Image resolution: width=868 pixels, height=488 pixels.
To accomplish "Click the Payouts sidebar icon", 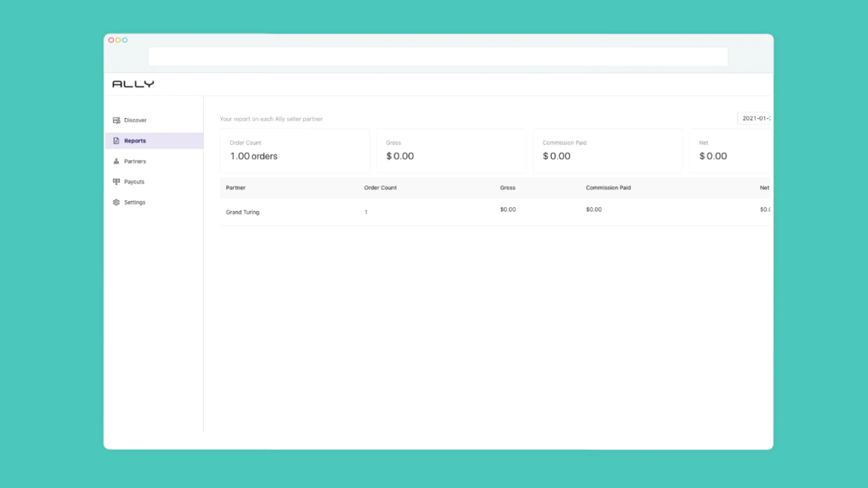I will tap(116, 182).
